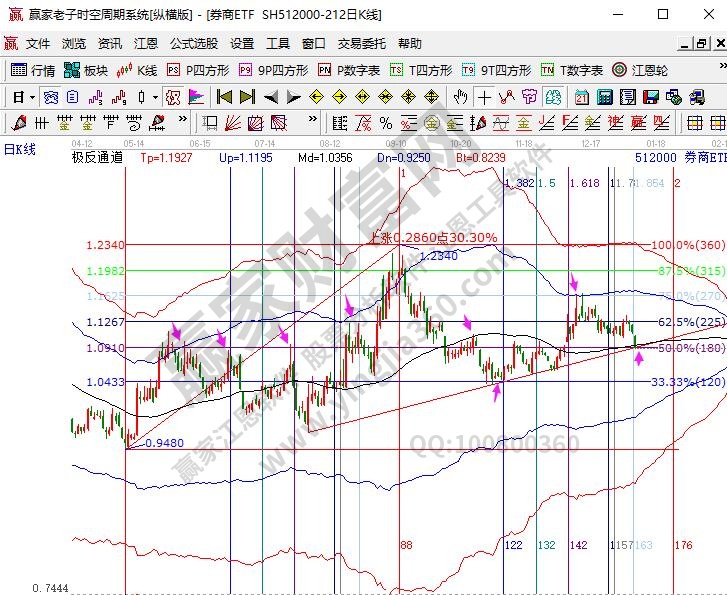This screenshot has height=595, width=727.
Task: Open the 9P四方形 tool
Action: pos(273,70)
